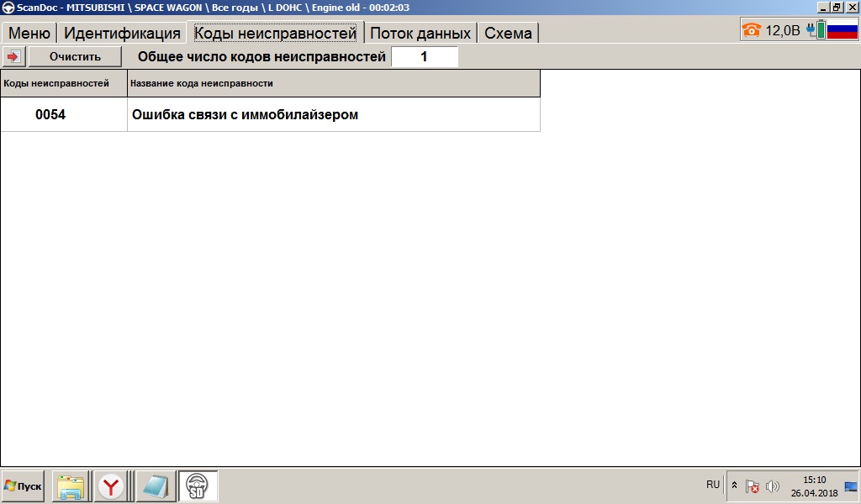Click the battery plug status icon
Viewport: 861px width, 504px height.
tap(816, 29)
